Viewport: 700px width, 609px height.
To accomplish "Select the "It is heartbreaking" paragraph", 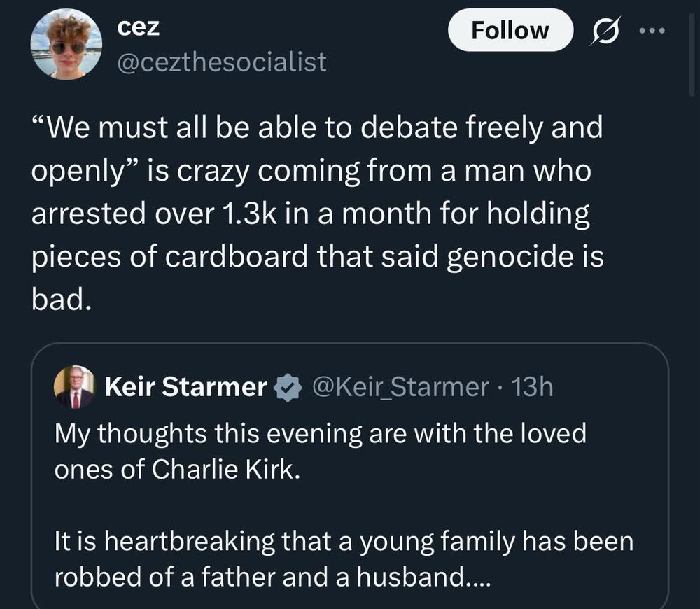I will click(343, 558).
